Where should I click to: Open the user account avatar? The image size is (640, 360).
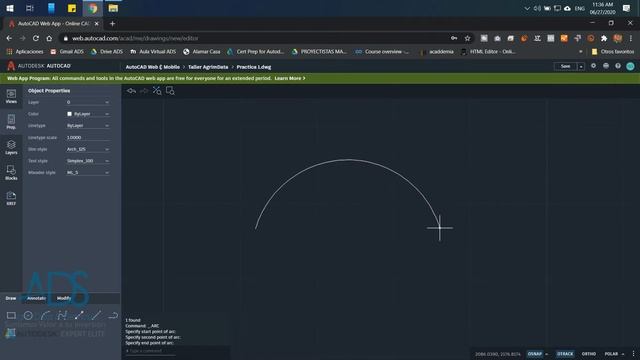tap(631, 66)
